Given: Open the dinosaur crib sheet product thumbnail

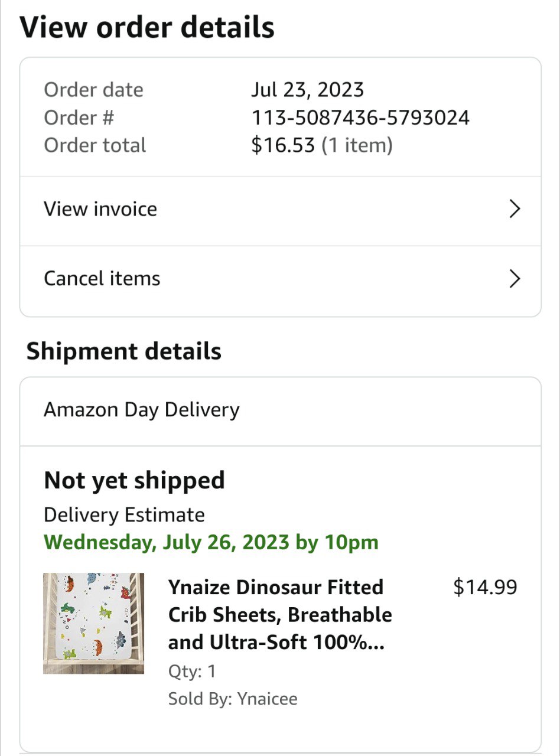Looking at the screenshot, I should click(x=93, y=623).
